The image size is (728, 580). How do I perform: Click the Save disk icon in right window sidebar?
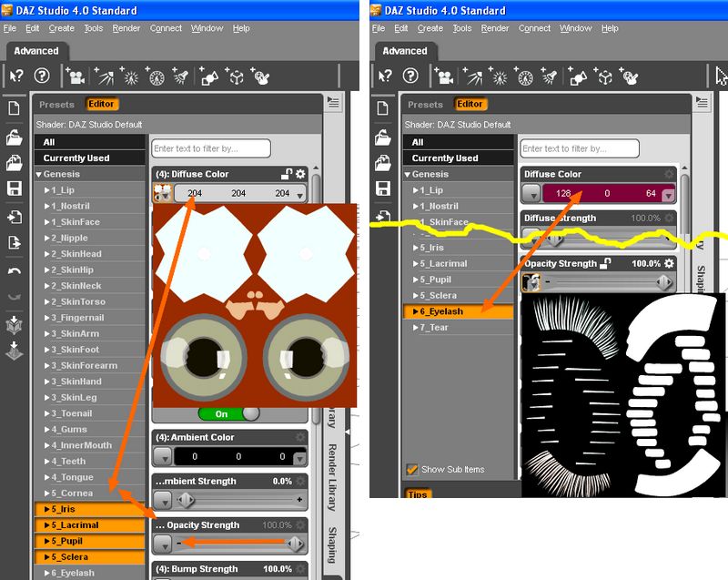coord(382,188)
